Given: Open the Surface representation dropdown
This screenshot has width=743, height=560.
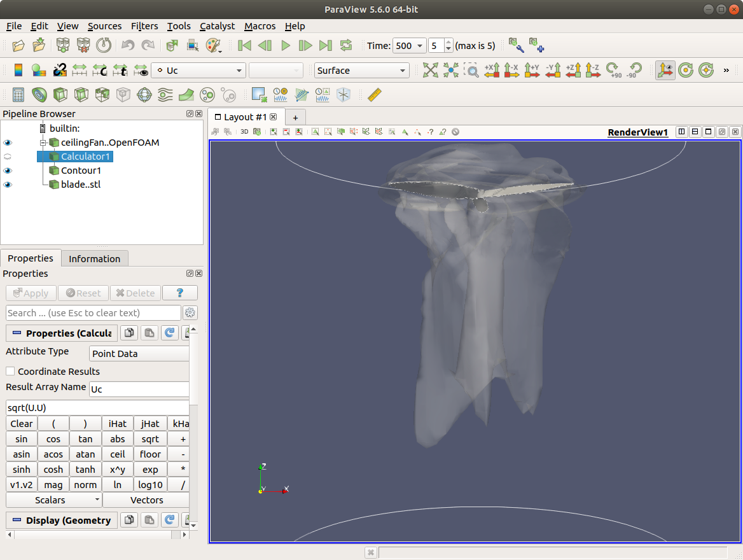Looking at the screenshot, I should click(361, 71).
